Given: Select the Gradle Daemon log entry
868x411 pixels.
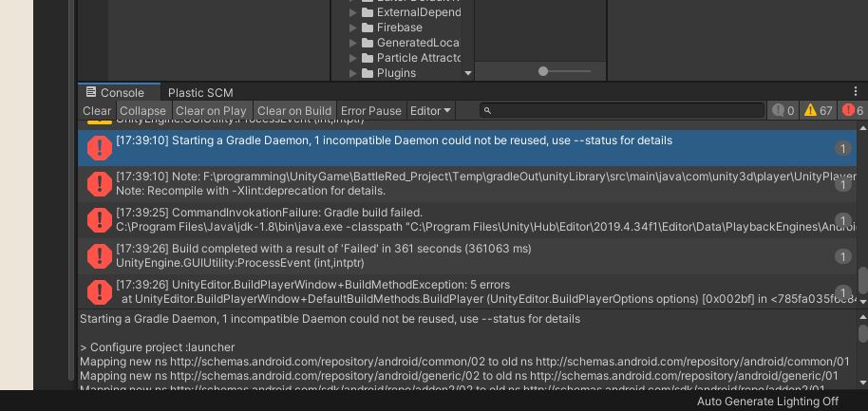Looking at the screenshot, I should click(467, 148).
